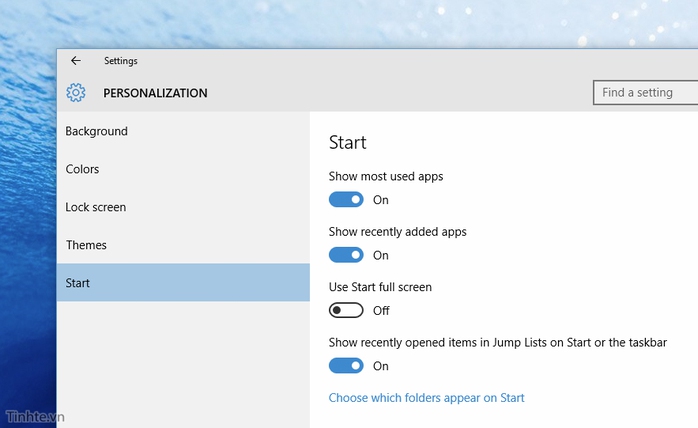The image size is (698, 428).
Task: Focus the Find a setting search box
Action: pyautogui.click(x=645, y=93)
